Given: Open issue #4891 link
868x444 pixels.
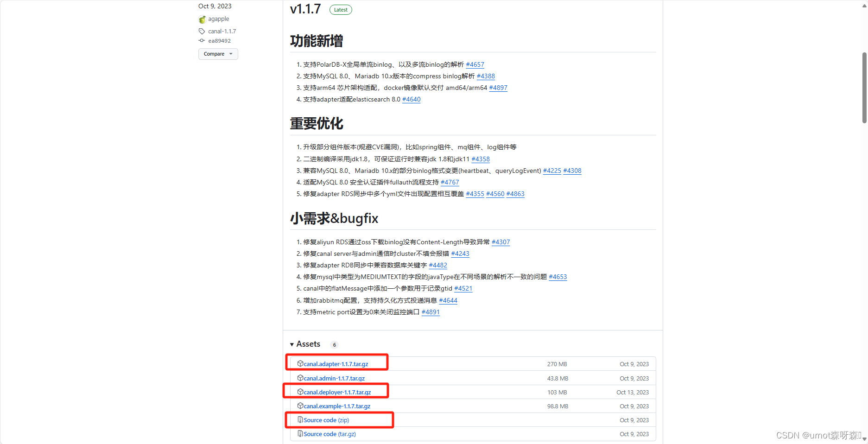Looking at the screenshot, I should 431,312.
